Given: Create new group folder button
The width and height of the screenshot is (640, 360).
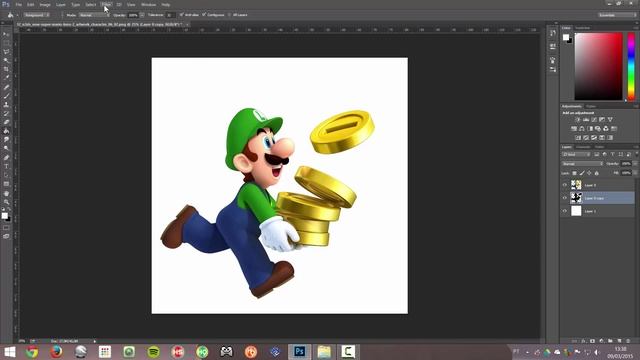Looking at the screenshot, I should [610, 340].
